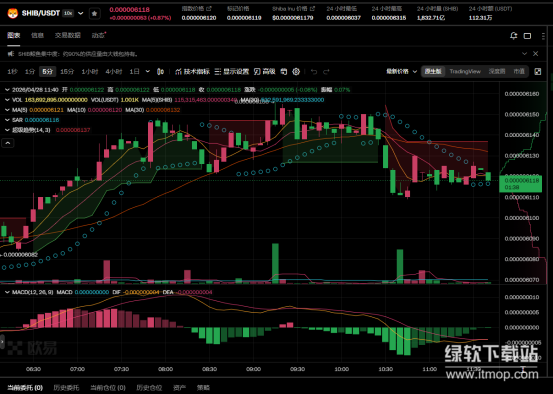This screenshot has height=394, width=553.
Task: Add SHIB/USDT to favorites with star
Action: (x=94, y=13)
